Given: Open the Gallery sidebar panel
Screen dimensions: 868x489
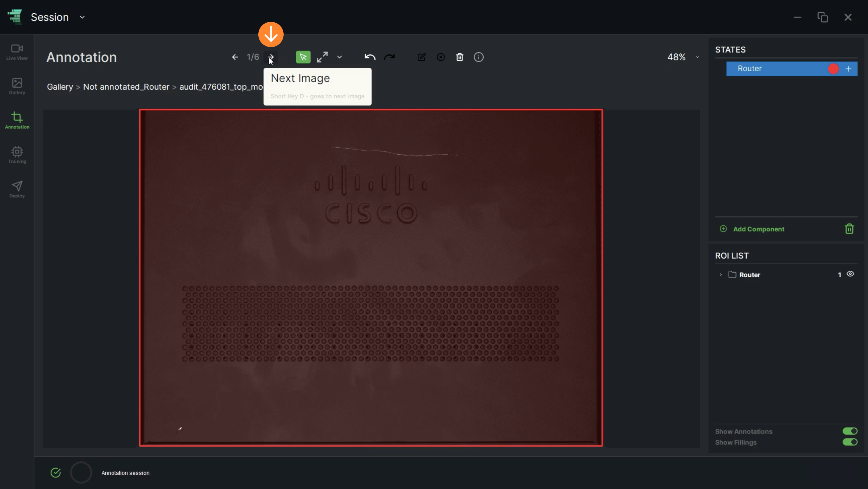Looking at the screenshot, I should click(17, 87).
